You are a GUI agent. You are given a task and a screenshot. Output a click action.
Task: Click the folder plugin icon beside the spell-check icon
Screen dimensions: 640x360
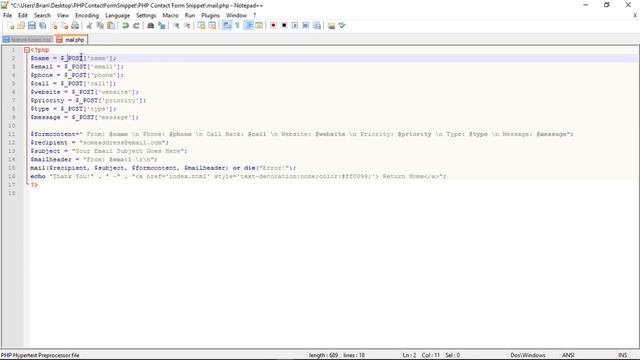click(x=331, y=26)
